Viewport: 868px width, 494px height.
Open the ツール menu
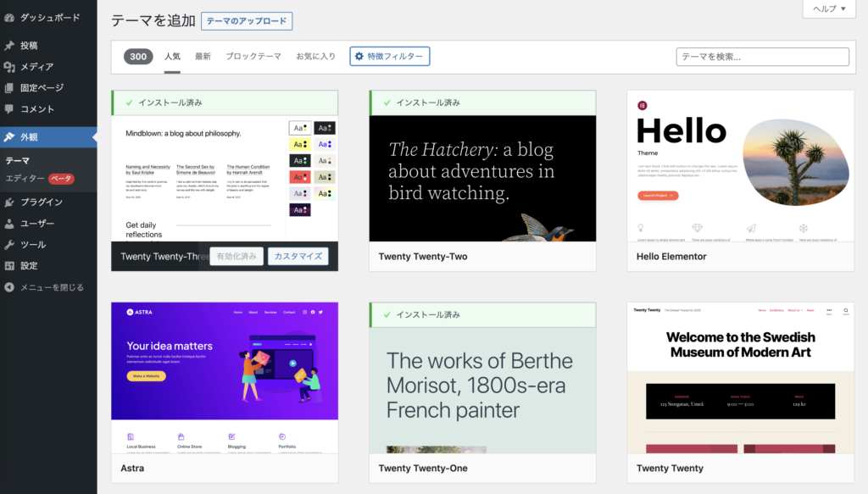[48, 245]
